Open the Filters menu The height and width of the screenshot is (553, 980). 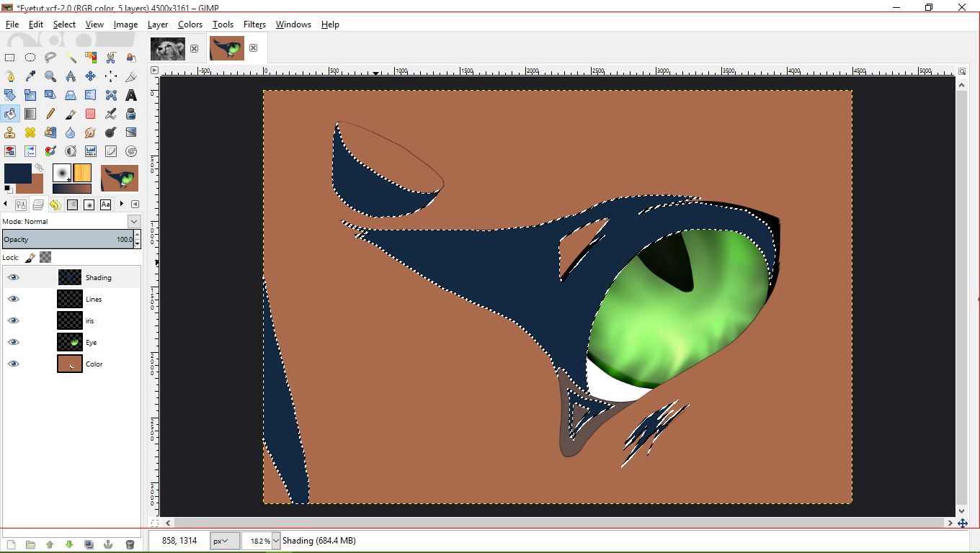(254, 24)
